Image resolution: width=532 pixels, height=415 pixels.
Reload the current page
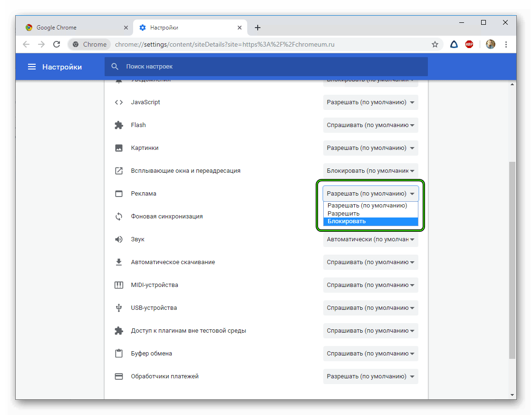tap(57, 44)
